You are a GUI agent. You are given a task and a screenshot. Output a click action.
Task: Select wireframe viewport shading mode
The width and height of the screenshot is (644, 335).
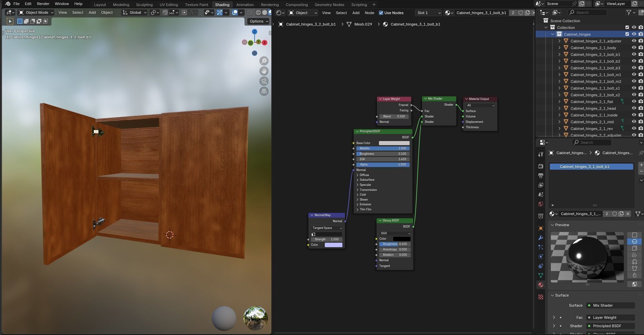click(x=258, y=12)
